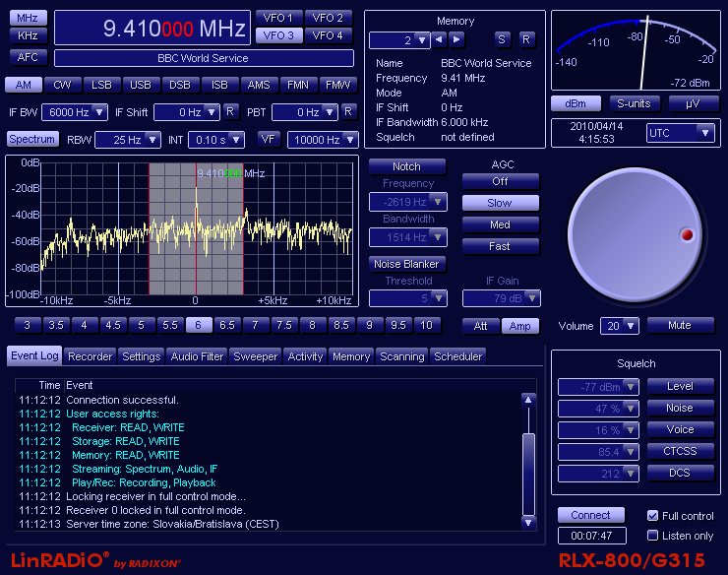Image resolution: width=728 pixels, height=575 pixels.
Task: Select VFO 4
Action: point(328,35)
